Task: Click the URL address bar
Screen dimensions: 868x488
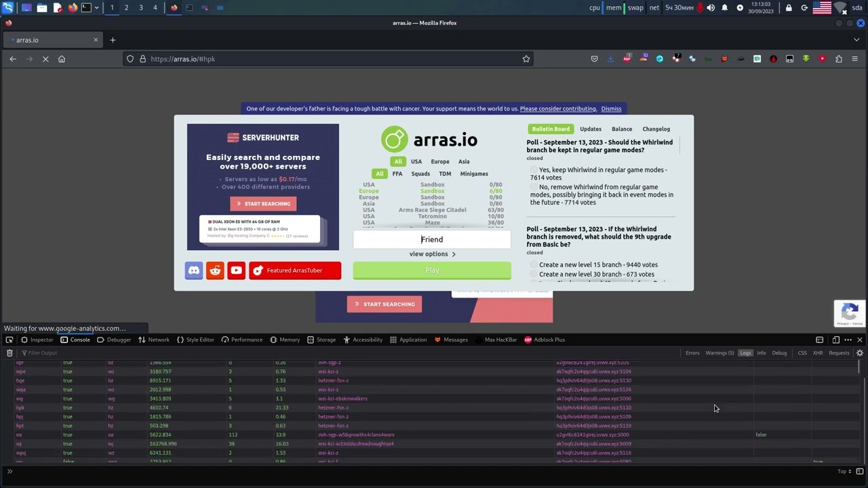Action: (x=328, y=59)
